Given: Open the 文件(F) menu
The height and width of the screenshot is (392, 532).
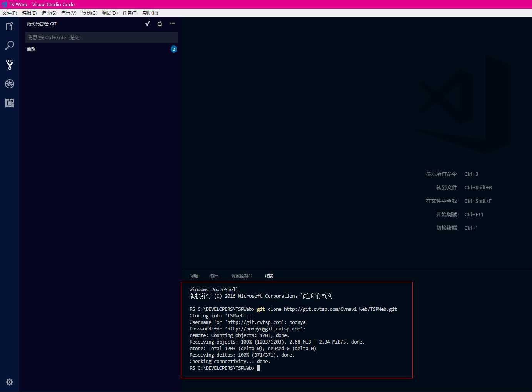Looking at the screenshot, I should click(10, 13).
